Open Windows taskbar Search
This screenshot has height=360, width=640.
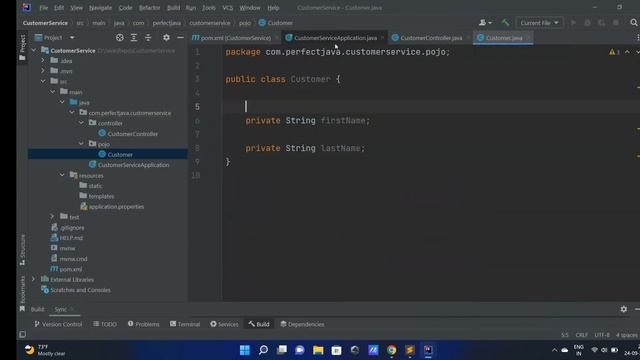click(x=263, y=350)
